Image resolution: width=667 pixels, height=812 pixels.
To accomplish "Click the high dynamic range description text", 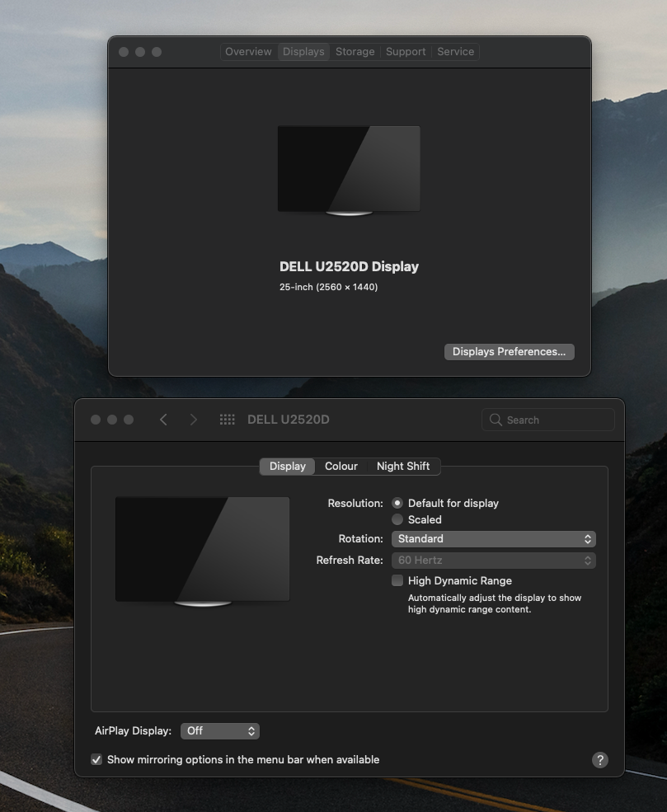I will (495, 603).
